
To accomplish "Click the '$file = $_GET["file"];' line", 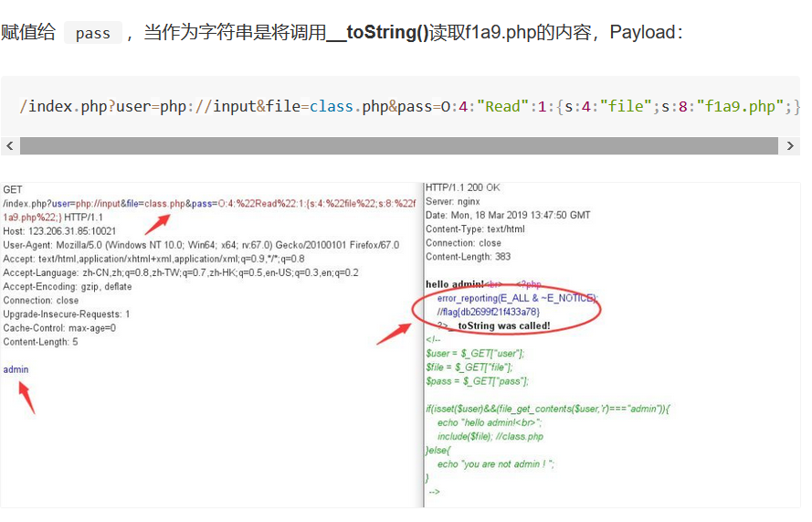I will click(x=469, y=368).
